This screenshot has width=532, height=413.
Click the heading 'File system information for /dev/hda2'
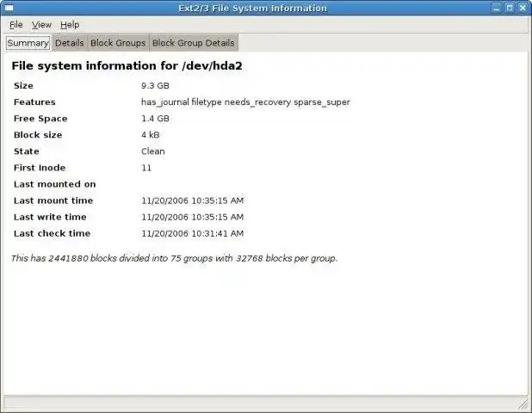[x=127, y=65]
